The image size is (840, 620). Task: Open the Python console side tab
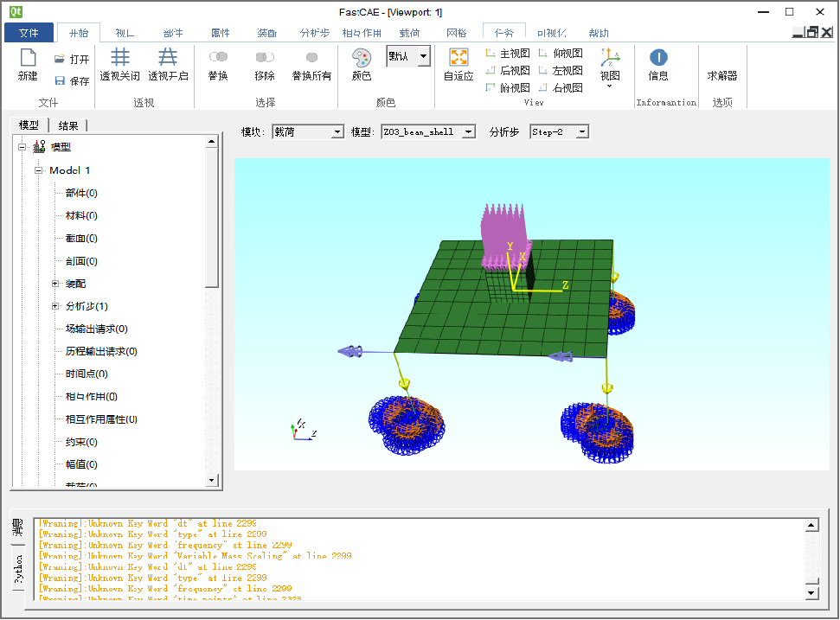pos(18,569)
